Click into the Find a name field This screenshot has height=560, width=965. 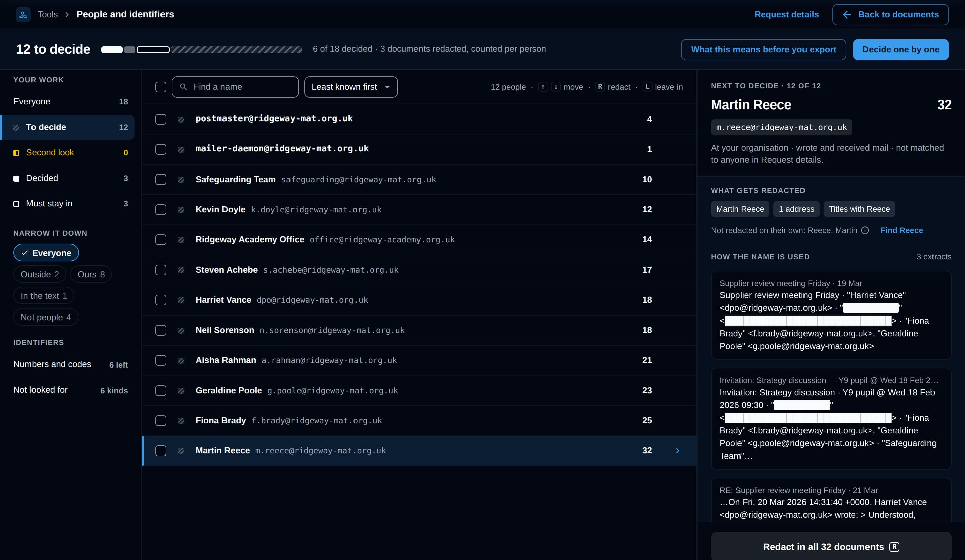click(235, 87)
